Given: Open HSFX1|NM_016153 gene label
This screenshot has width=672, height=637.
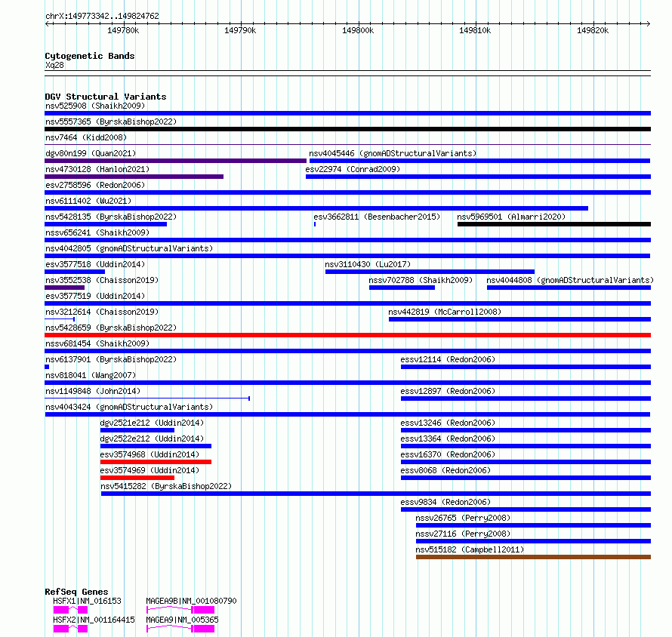Looking at the screenshot, I should (87, 601).
